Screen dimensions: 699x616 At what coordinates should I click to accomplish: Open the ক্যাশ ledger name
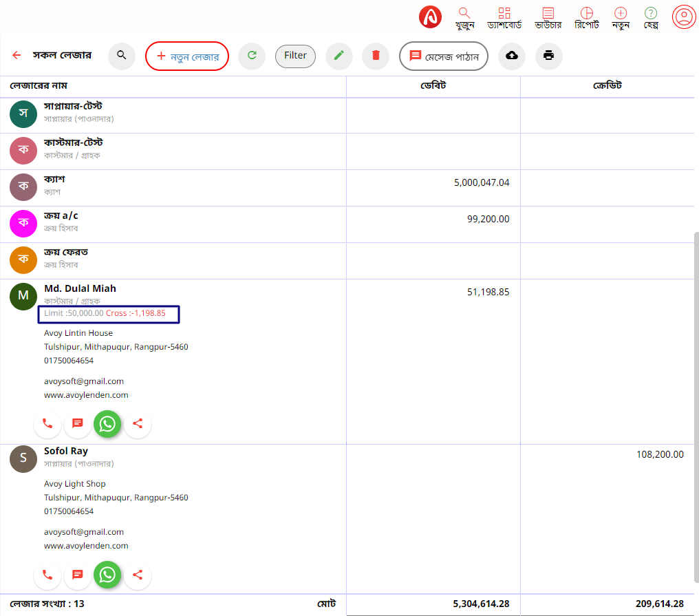click(54, 180)
